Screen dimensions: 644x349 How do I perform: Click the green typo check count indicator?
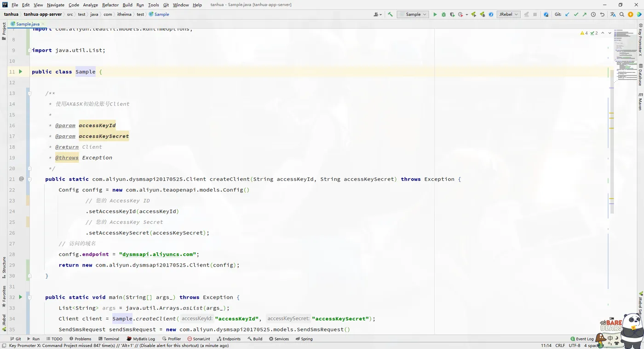point(595,33)
